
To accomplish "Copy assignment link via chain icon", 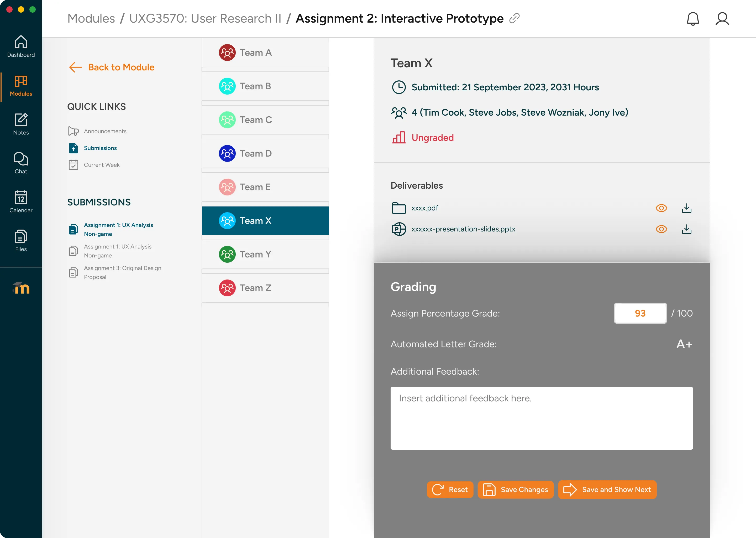I will click(514, 18).
